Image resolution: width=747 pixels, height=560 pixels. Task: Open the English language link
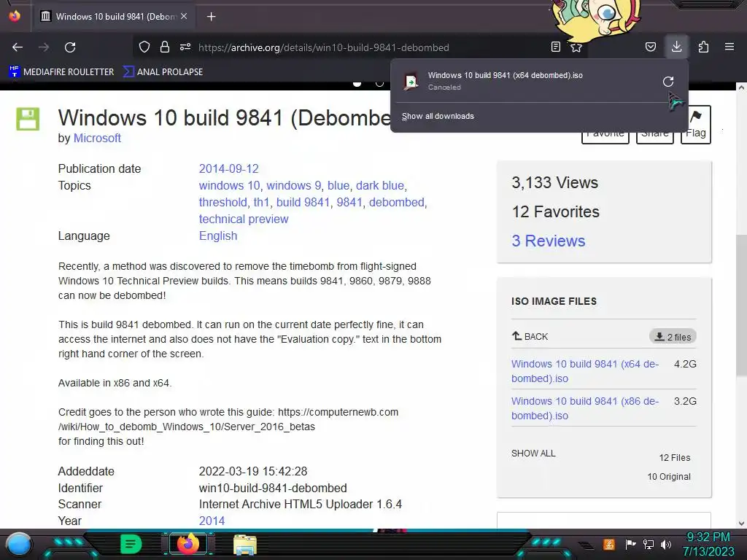[x=217, y=236]
